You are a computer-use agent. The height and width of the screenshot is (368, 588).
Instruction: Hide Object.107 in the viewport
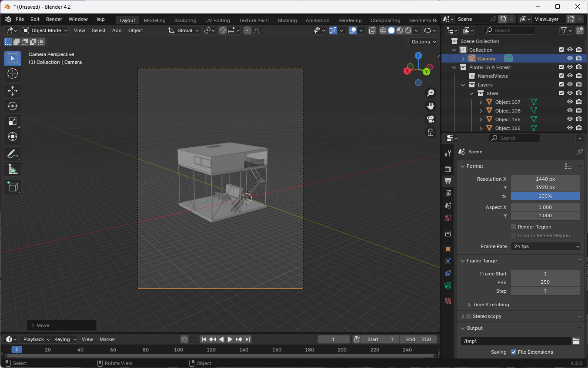coord(570,102)
